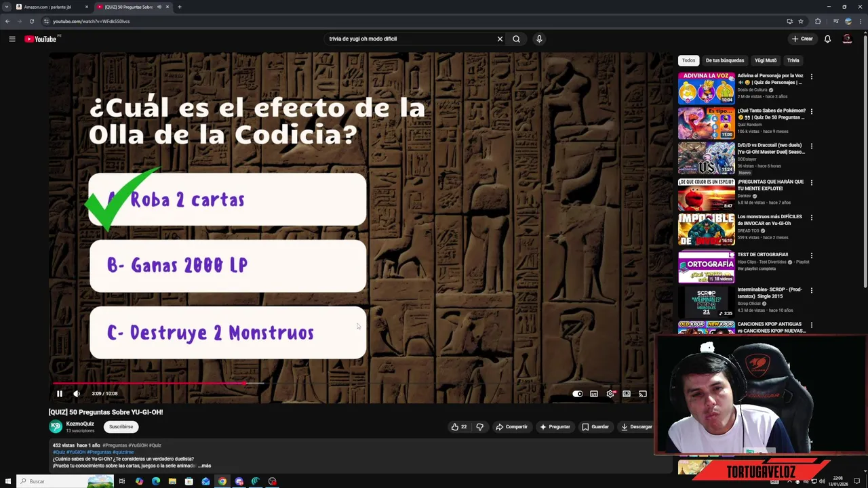This screenshot has width=868, height=488.
Task: Open Task View on the taskbar
Action: pos(122,481)
